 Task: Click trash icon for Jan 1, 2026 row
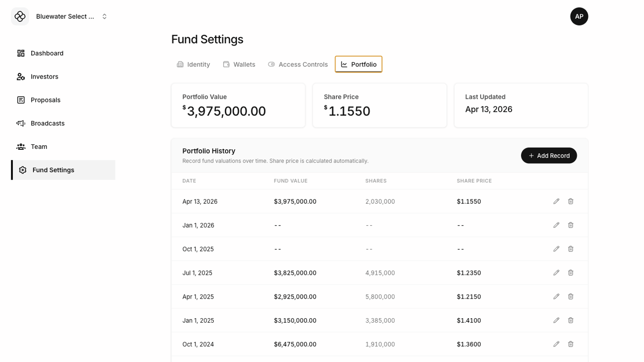click(571, 225)
